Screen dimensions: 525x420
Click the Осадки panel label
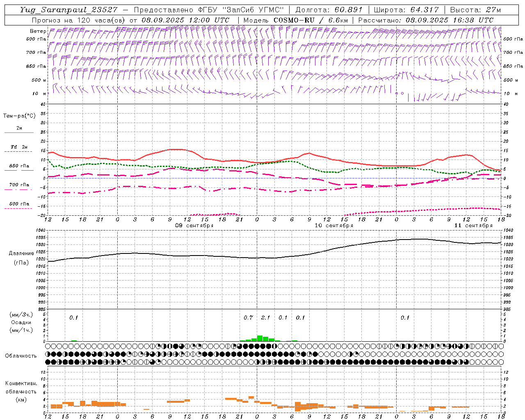coord(21,322)
